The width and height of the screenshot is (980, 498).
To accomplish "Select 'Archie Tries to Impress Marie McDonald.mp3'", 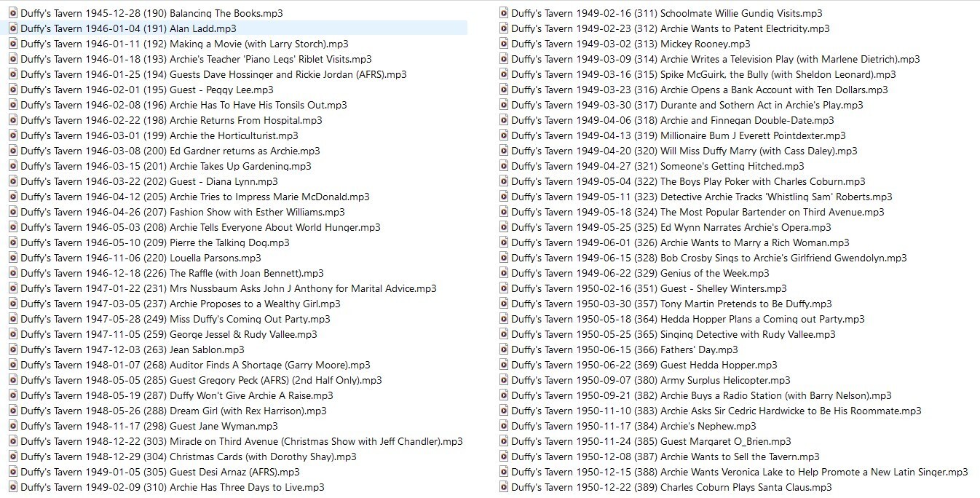I will coord(195,197).
